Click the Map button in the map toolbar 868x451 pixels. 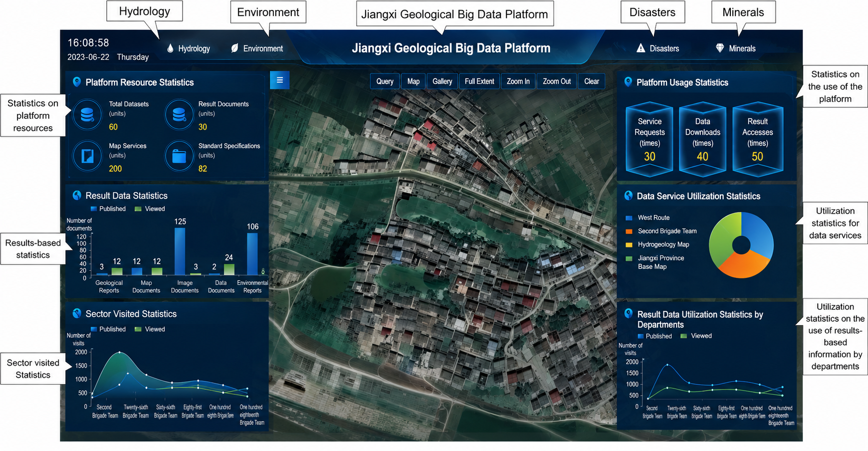tap(414, 81)
